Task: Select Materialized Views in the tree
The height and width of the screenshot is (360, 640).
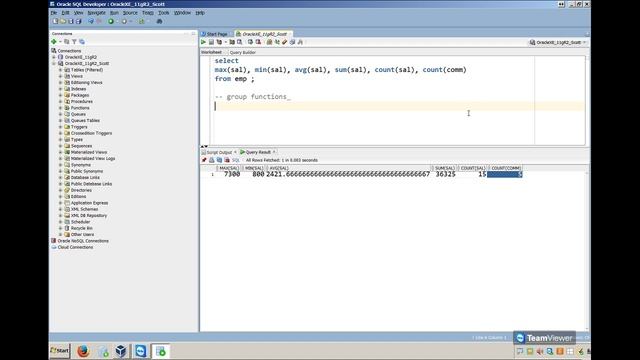Action: 89,152
